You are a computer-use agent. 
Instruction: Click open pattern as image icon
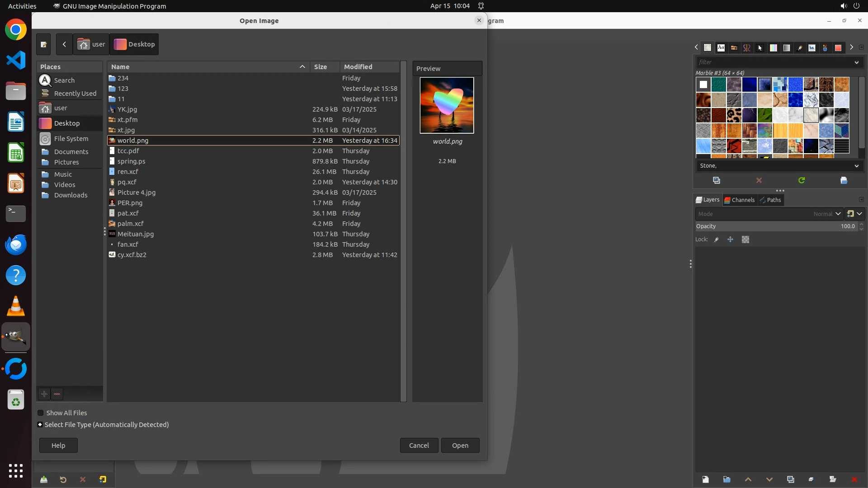(x=844, y=180)
